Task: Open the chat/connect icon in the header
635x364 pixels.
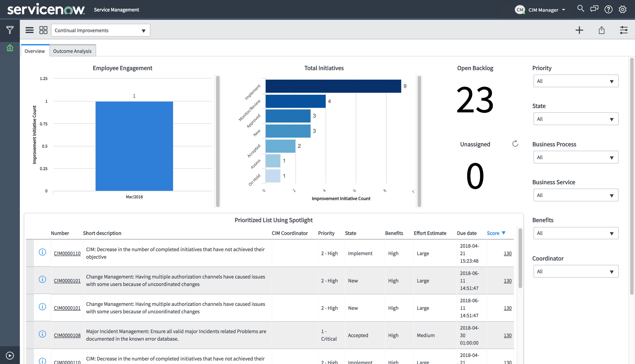Action: click(x=594, y=9)
